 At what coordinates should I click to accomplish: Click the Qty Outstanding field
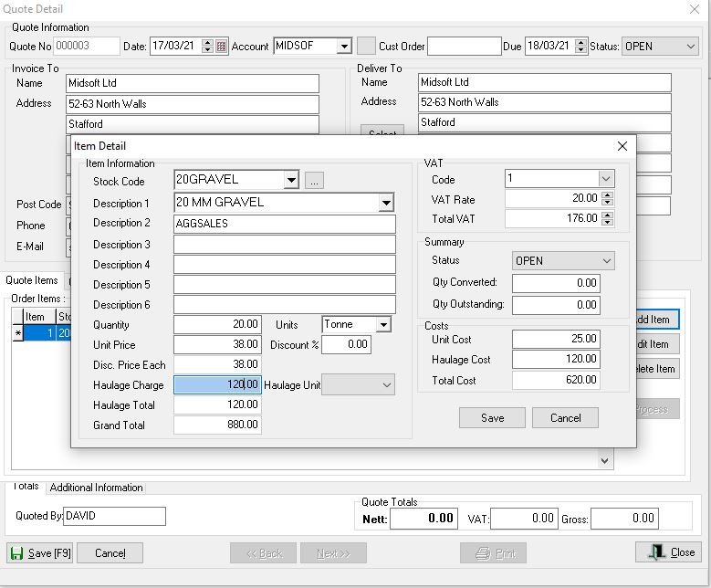point(556,305)
